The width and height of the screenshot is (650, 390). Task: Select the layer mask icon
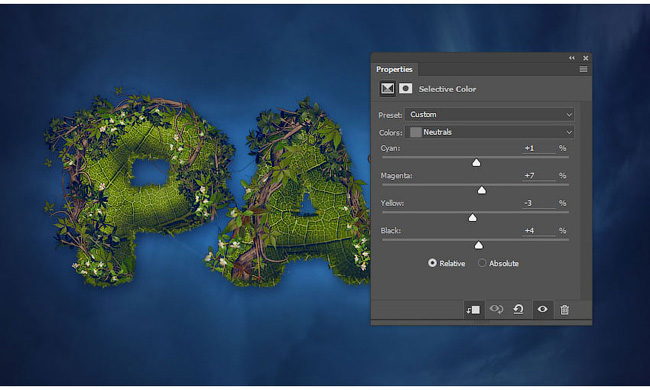coord(405,88)
